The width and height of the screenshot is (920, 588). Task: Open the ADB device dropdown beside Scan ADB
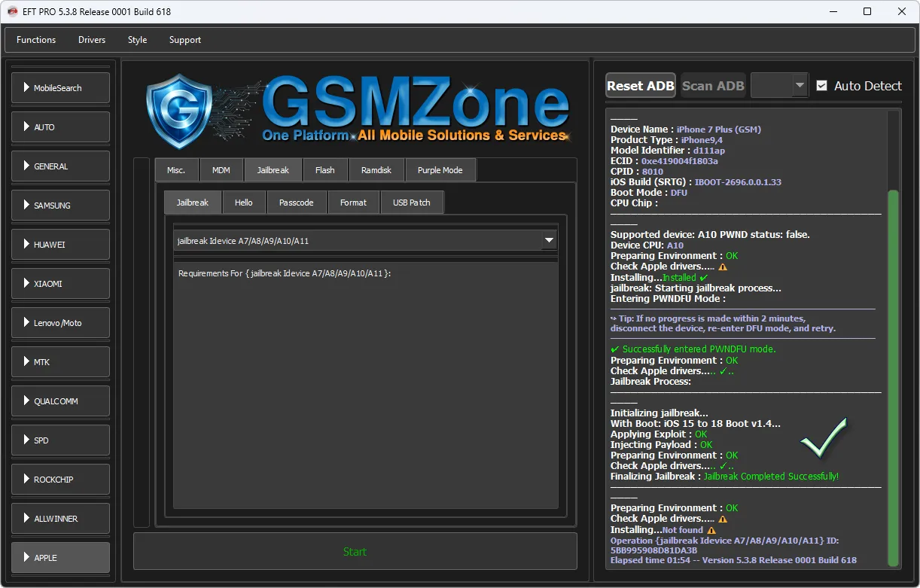pyautogui.click(x=800, y=86)
